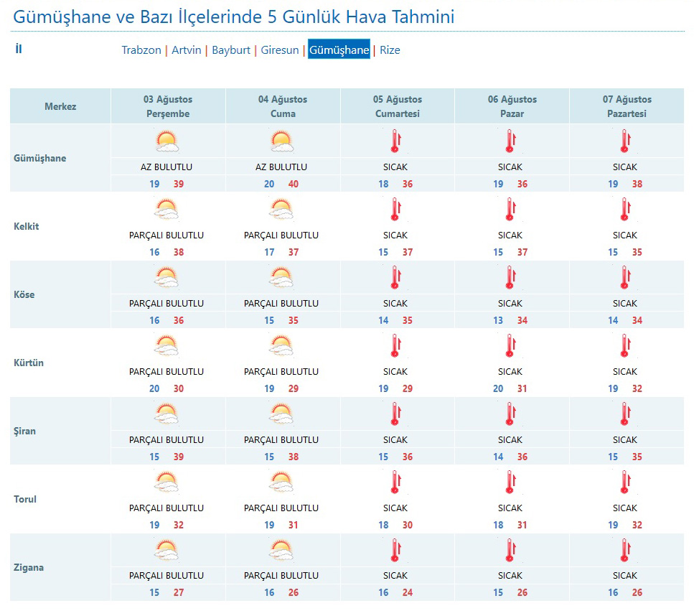
Task: Click Gümüşhane's partly sunny icon for 03 Ağustos
Action: (x=167, y=141)
